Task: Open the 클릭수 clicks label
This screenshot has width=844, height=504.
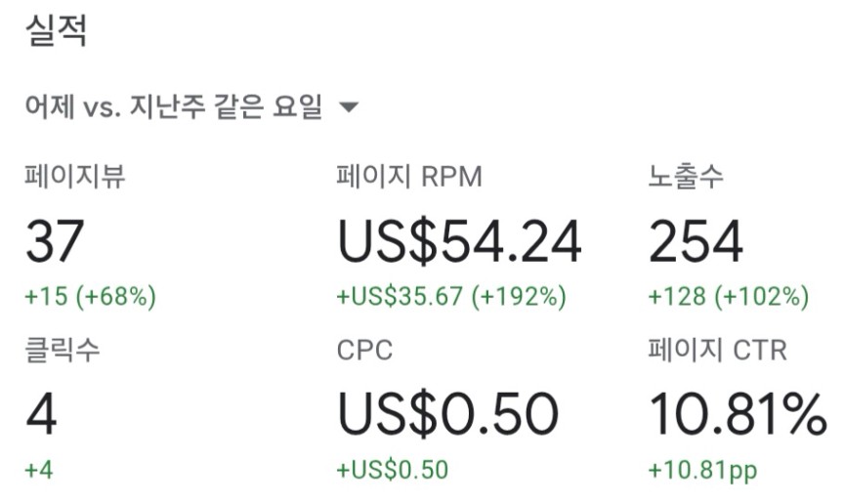Action: pos(63,350)
